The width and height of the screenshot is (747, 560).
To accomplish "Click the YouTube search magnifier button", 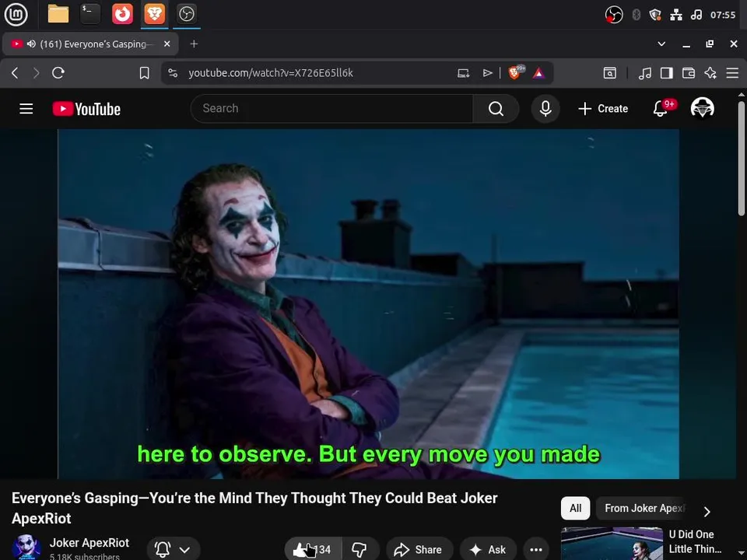I will [x=496, y=109].
